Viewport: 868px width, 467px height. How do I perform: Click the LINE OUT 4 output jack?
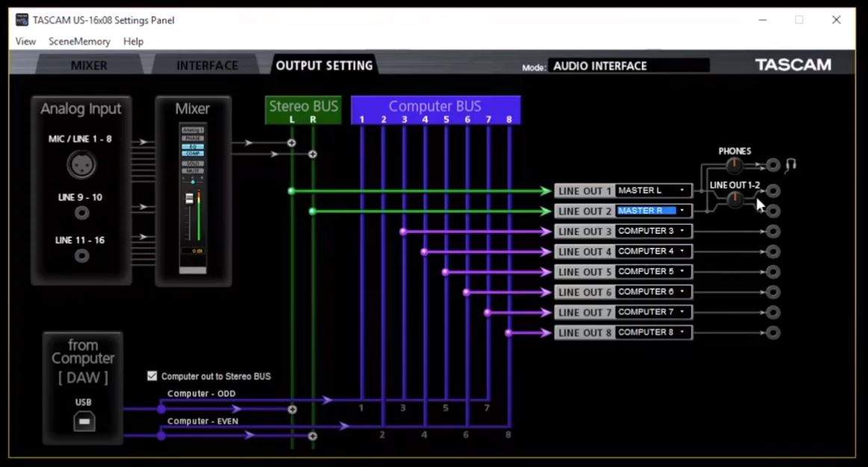tap(773, 252)
